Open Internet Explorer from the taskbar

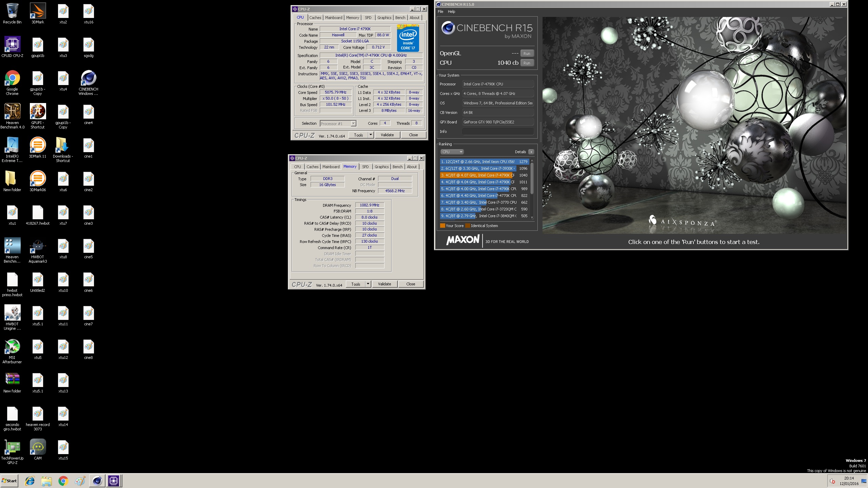tap(30, 481)
